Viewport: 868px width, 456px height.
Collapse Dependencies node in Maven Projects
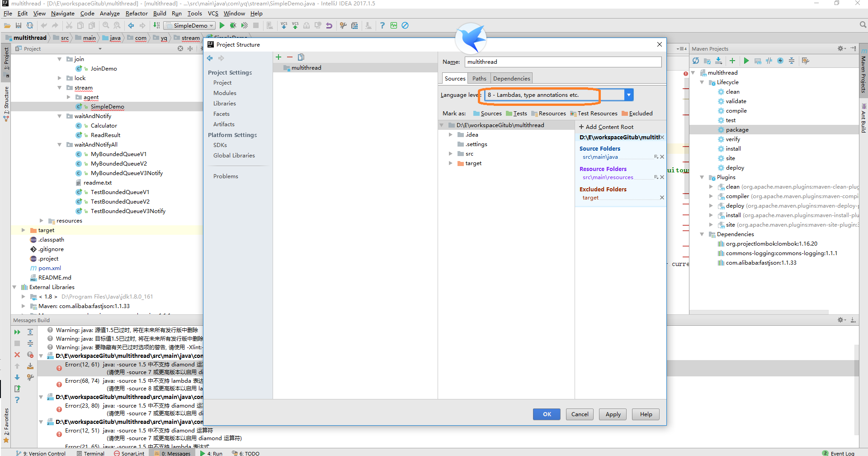pyautogui.click(x=702, y=234)
